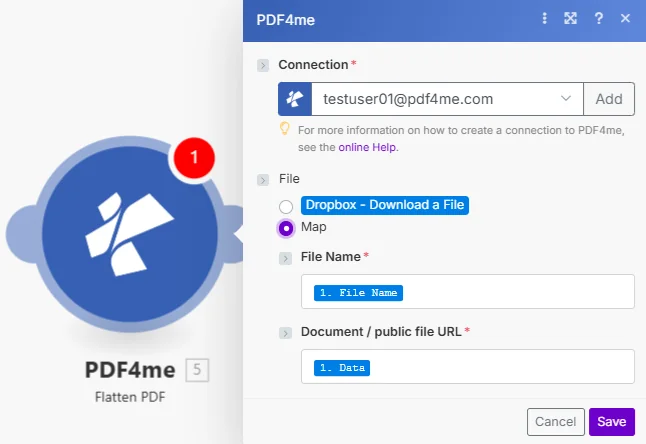
Task: Click the Flatten PDF module subtitle
Action: pos(130,397)
